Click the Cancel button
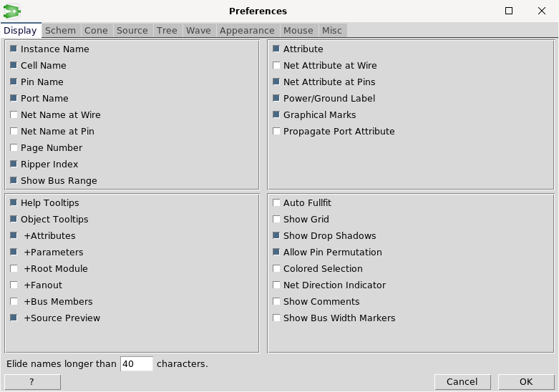Image resolution: width=559 pixels, height=392 pixels. (462, 382)
